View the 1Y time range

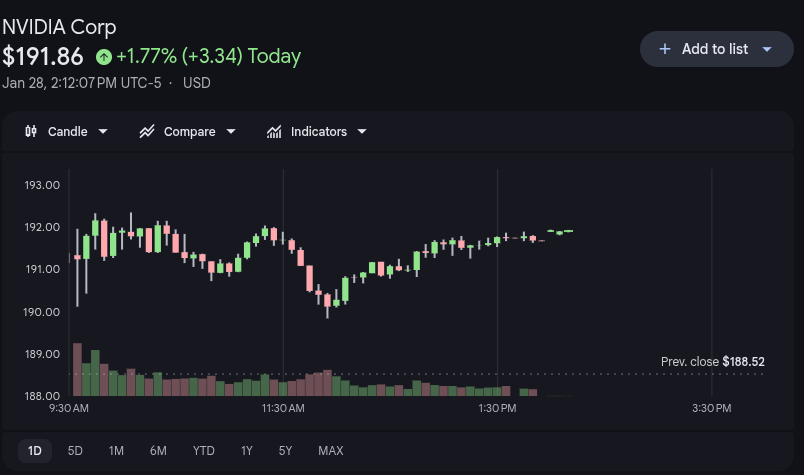246,451
